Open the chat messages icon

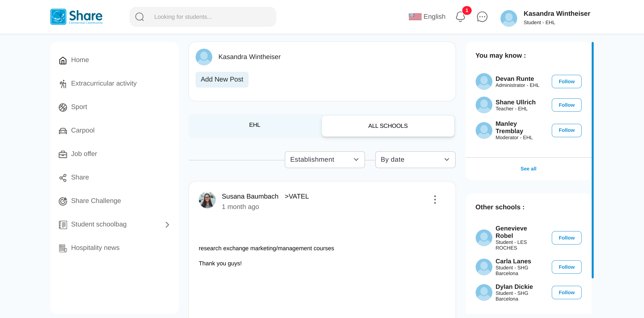482,17
